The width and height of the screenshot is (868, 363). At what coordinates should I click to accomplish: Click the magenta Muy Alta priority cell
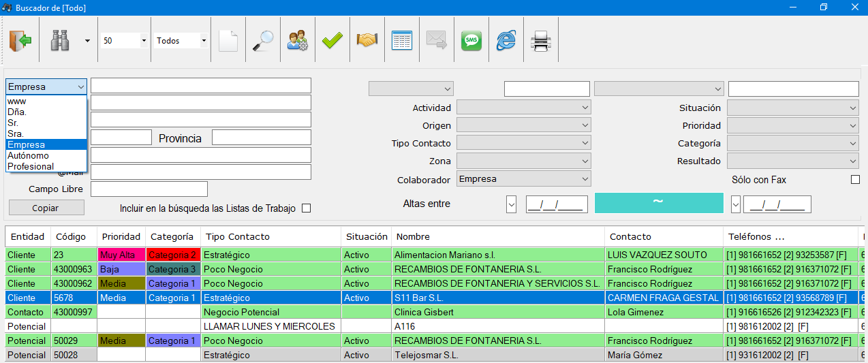coord(121,255)
